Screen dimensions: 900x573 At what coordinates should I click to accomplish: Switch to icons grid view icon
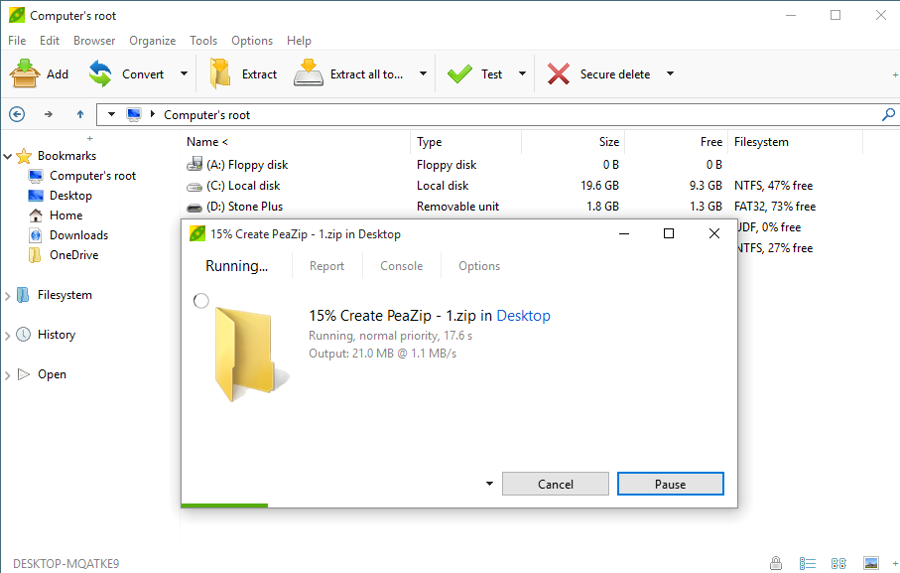tap(839, 563)
